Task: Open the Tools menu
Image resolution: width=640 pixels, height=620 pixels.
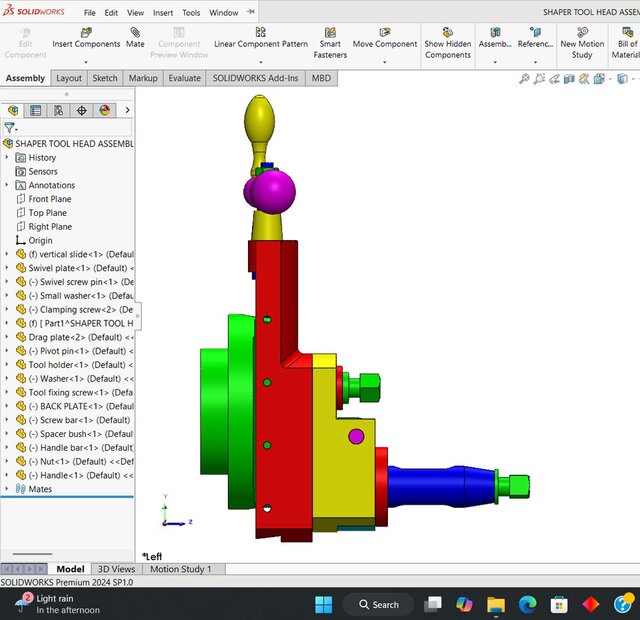Action: pos(191,13)
